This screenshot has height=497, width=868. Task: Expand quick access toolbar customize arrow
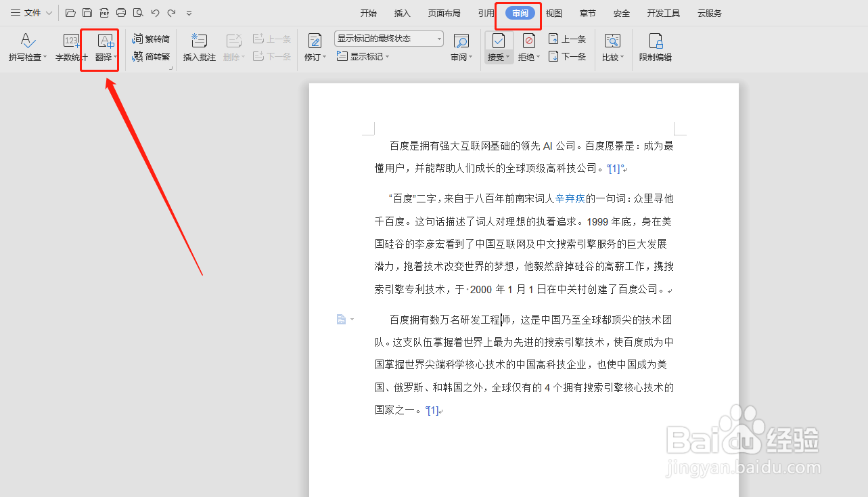[189, 13]
